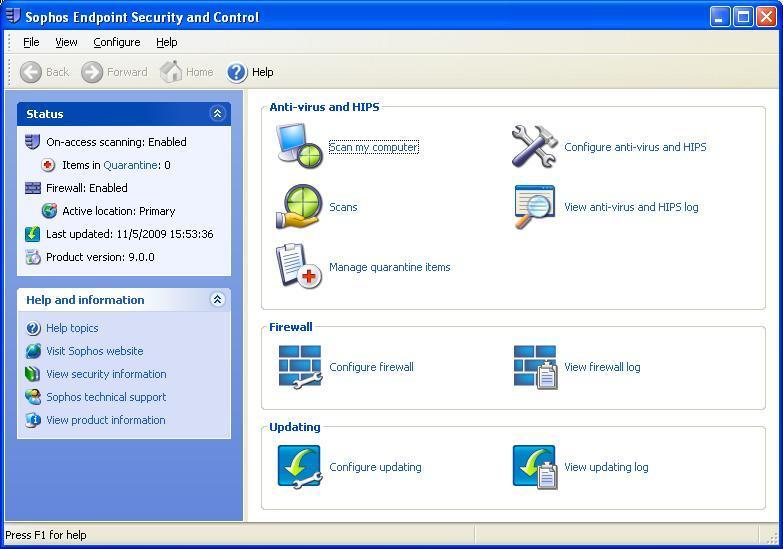Click the Product version: 9.0.0 text
This screenshot has height=549, width=783.
click(100, 257)
